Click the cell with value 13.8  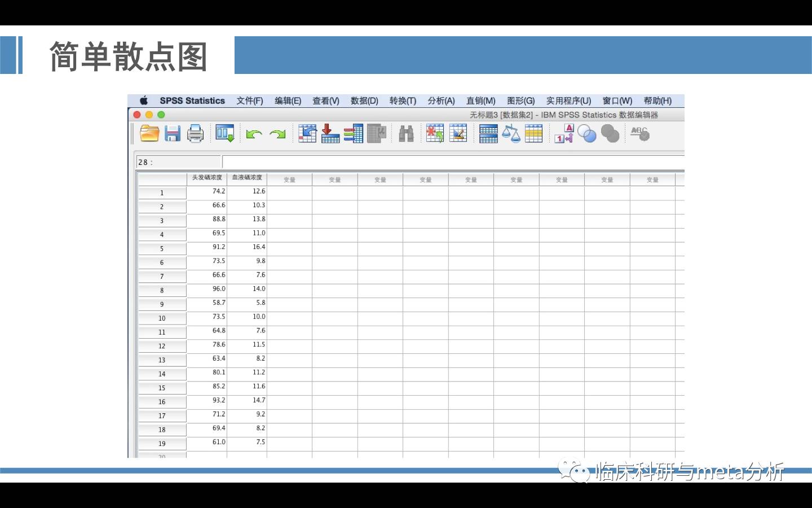pyautogui.click(x=247, y=220)
